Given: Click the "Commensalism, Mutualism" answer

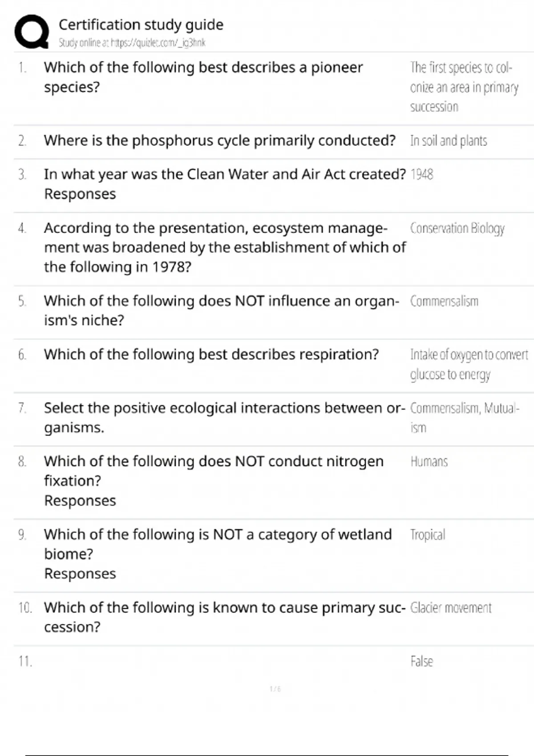Looking at the screenshot, I should tap(464, 418).
